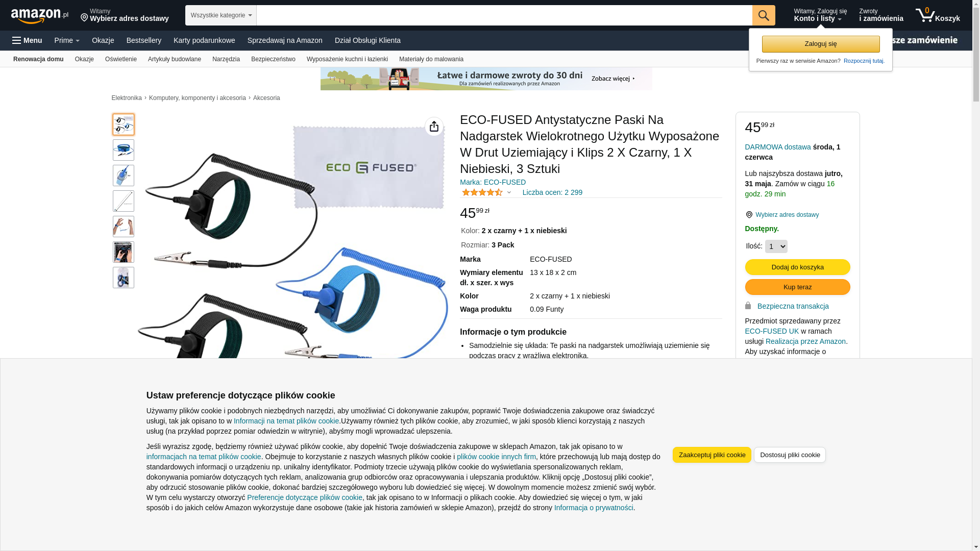This screenshot has width=980, height=551.
Task: Open Liczba ocen: 2 299 link
Action: (552, 192)
